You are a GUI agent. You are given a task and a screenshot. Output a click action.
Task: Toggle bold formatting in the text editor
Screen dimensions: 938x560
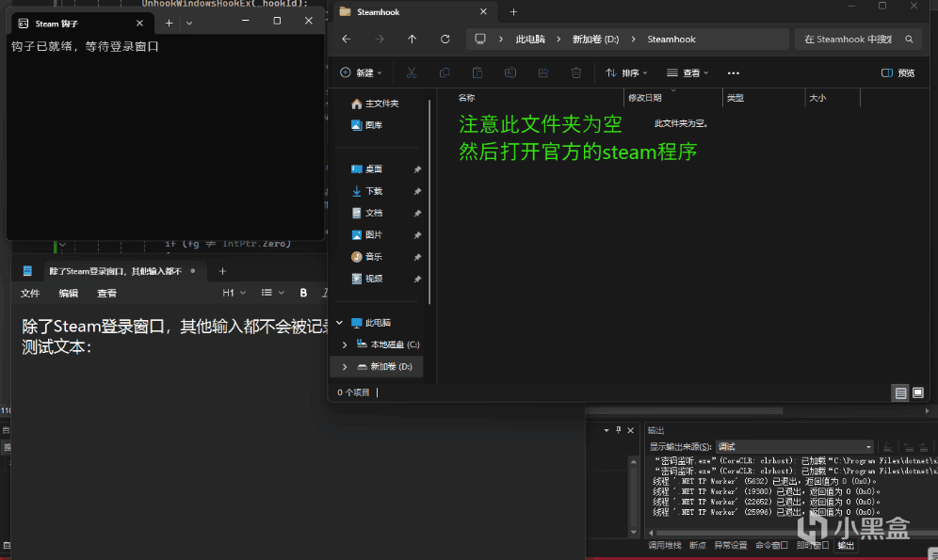point(302,293)
